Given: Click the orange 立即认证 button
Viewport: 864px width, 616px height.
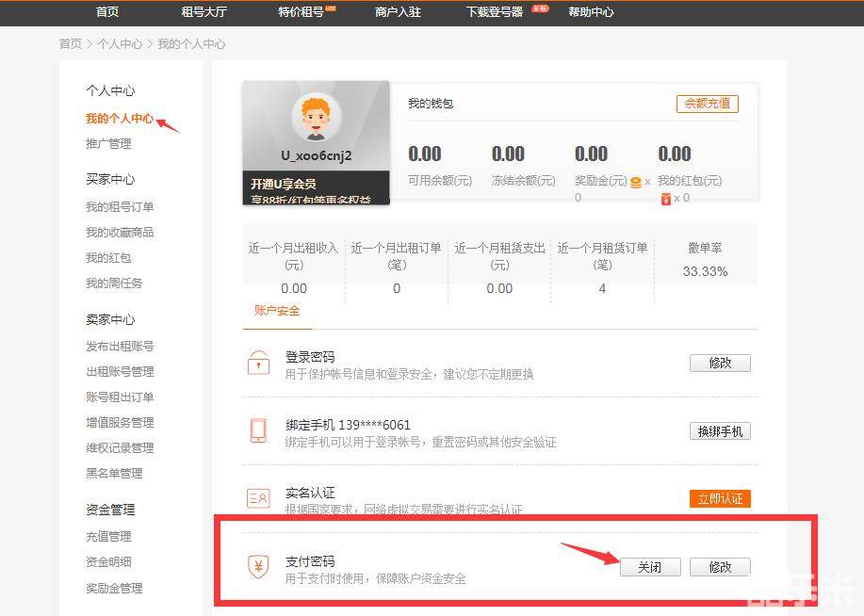Looking at the screenshot, I should pos(720,498).
